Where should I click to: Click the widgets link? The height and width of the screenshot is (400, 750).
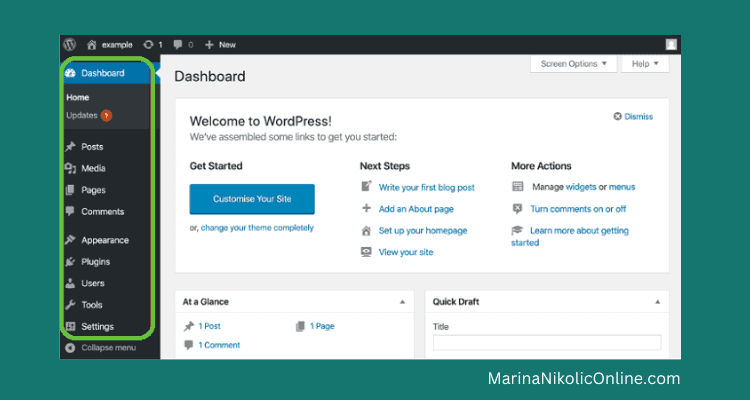pos(581,187)
